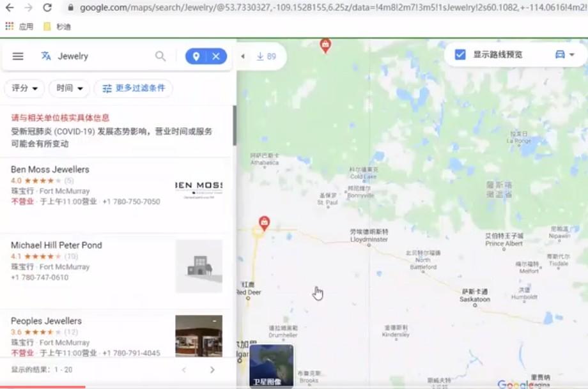This screenshot has width=588, height=389.
Task: Click the results list scrollbar
Action: coord(235,126)
